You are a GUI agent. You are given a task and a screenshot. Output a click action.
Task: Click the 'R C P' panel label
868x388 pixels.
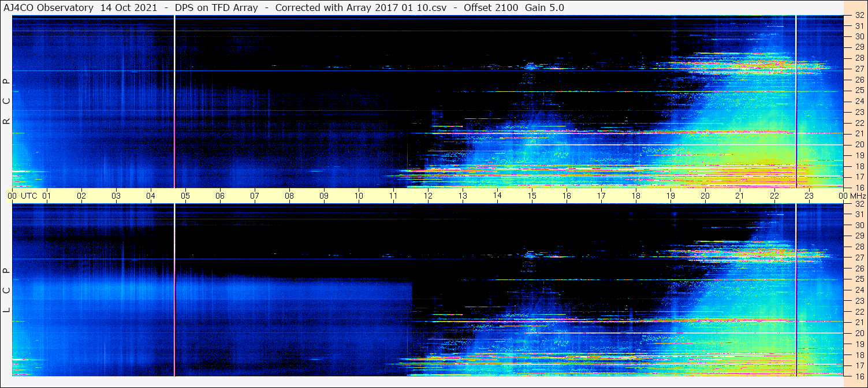click(x=6, y=102)
